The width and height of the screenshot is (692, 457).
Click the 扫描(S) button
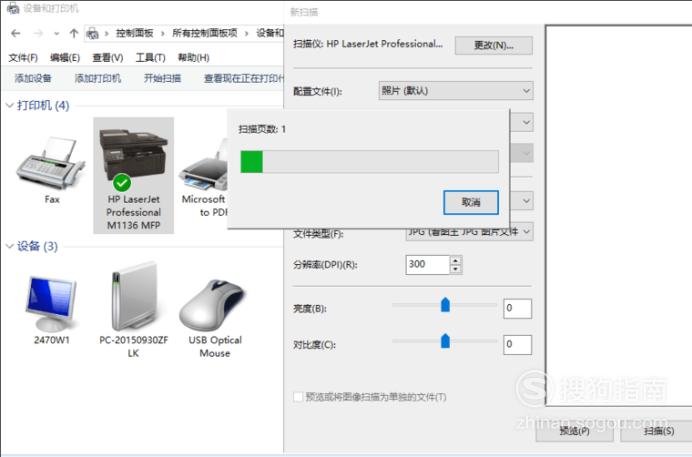click(x=658, y=431)
